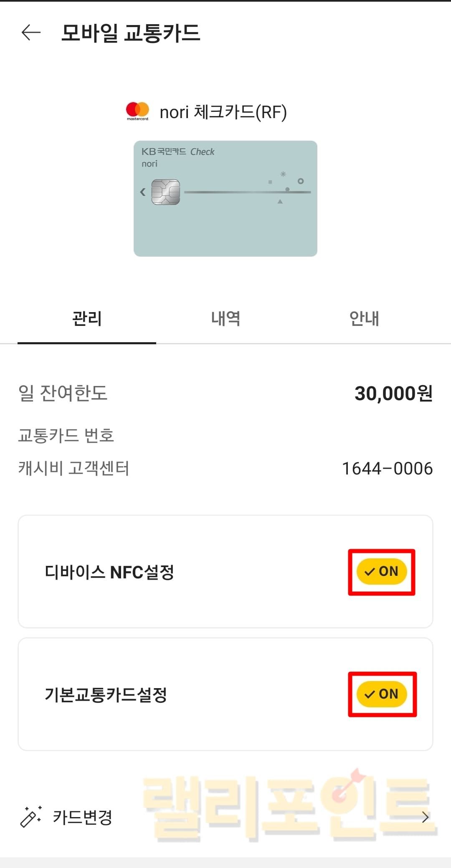Click the Mastercard logo icon
Image resolution: width=451 pixels, height=868 pixels.
point(137,111)
